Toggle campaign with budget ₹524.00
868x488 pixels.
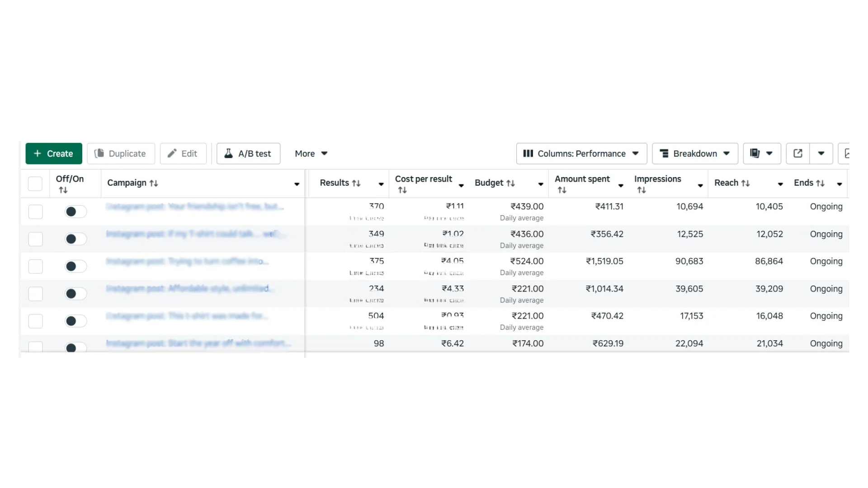[x=75, y=266]
